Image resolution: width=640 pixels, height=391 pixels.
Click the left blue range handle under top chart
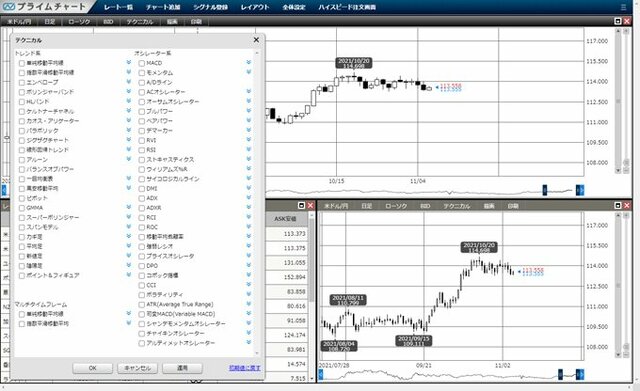[544, 190]
